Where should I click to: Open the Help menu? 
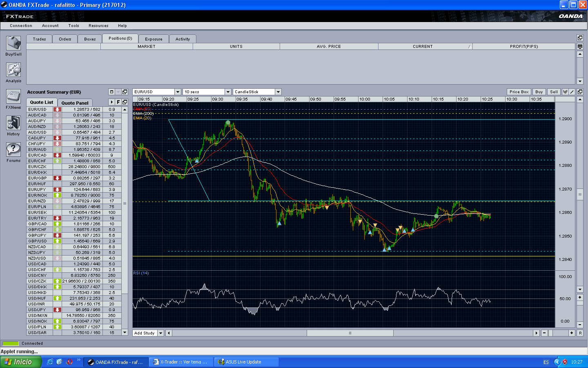[122, 26]
